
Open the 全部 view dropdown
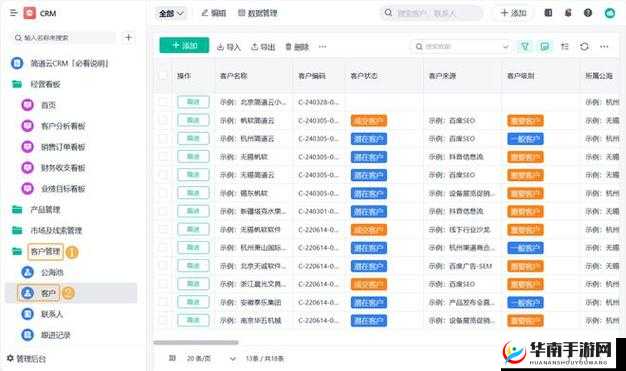[171, 13]
